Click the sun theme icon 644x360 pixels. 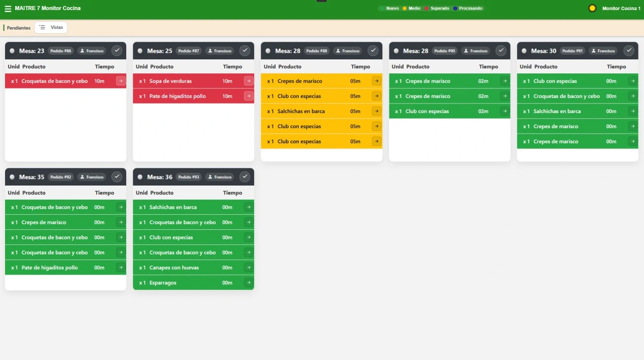point(592,9)
